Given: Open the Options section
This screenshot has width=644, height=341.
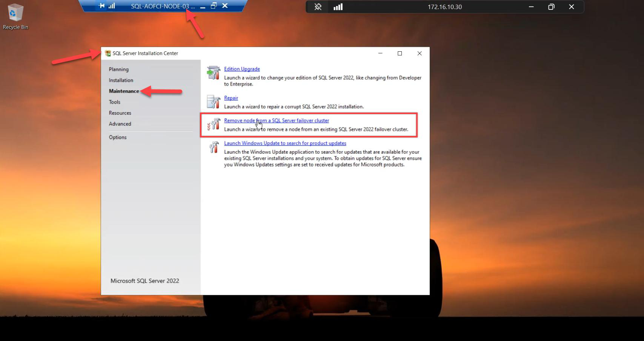Looking at the screenshot, I should (x=118, y=137).
